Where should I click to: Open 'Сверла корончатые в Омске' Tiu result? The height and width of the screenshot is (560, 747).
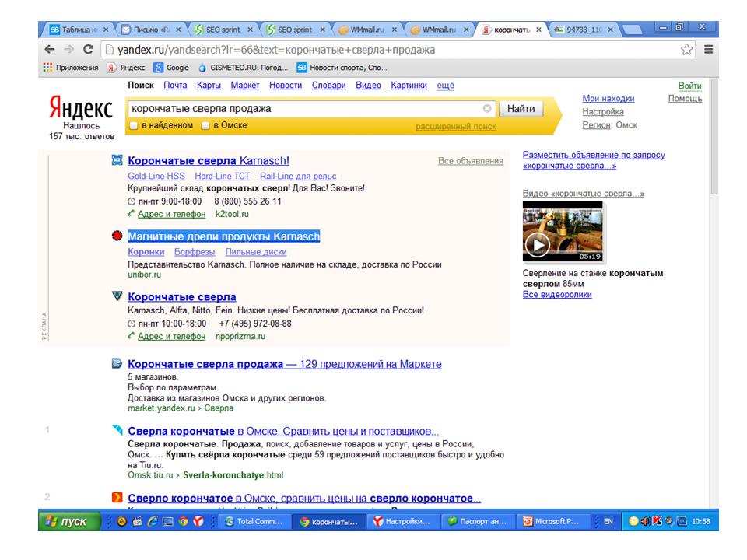[283, 432]
